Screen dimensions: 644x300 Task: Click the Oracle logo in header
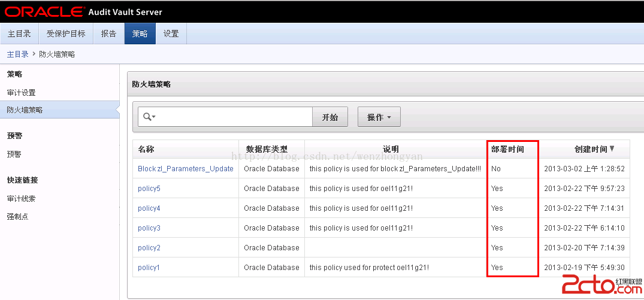pos(44,12)
